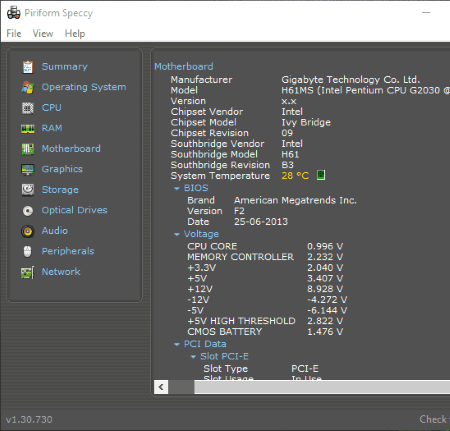Click the Piriform Speccy title bar icon

pyautogui.click(x=14, y=13)
